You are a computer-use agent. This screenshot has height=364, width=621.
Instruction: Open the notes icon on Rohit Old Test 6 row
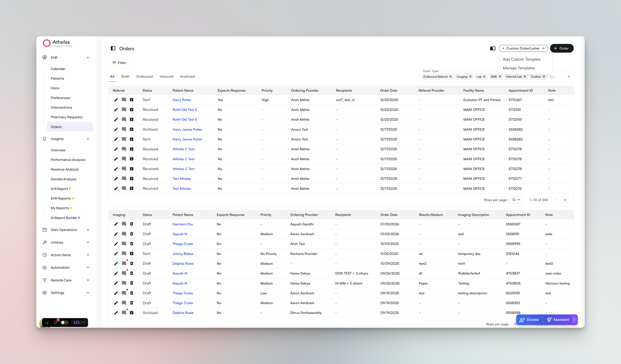pyautogui.click(x=124, y=110)
